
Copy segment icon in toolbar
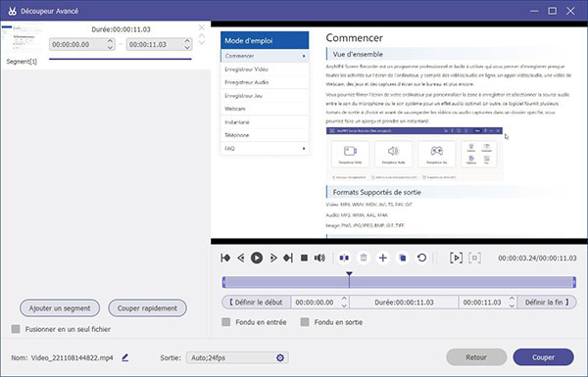click(x=403, y=258)
